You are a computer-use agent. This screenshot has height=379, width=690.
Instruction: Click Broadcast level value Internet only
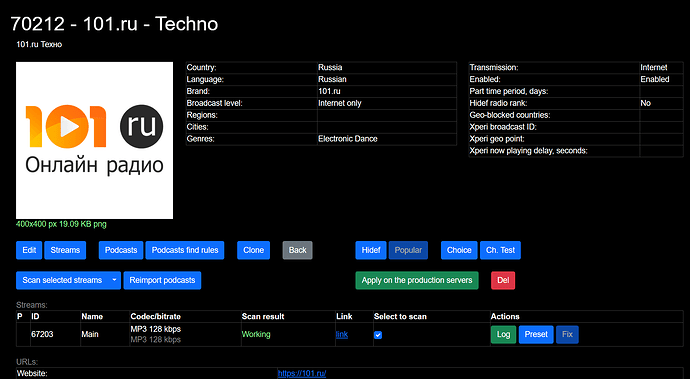pyautogui.click(x=340, y=103)
